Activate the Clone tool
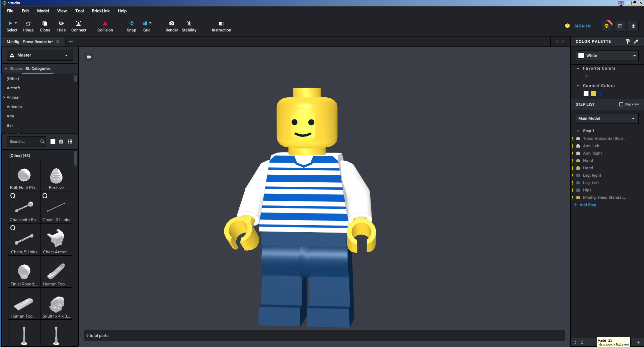The height and width of the screenshot is (348, 644). tap(45, 26)
